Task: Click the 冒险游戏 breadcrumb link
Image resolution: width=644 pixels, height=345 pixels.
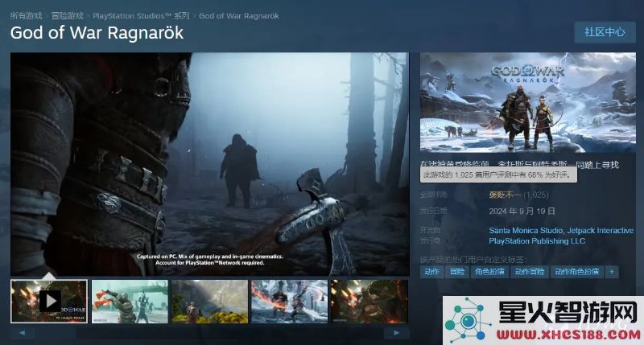Action: pyautogui.click(x=68, y=16)
